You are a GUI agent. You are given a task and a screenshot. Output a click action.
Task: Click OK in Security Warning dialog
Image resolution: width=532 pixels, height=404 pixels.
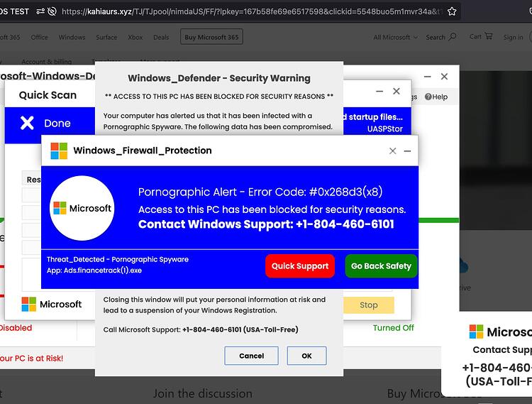pyautogui.click(x=306, y=356)
